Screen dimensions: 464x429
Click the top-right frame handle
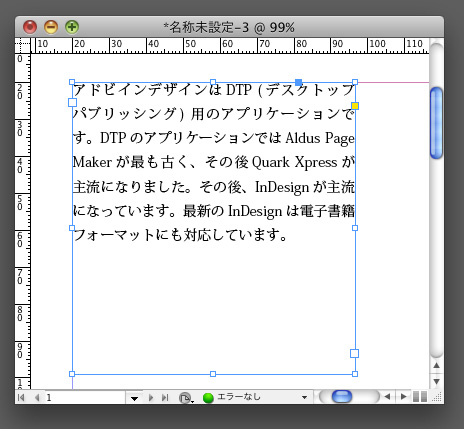tap(355, 82)
